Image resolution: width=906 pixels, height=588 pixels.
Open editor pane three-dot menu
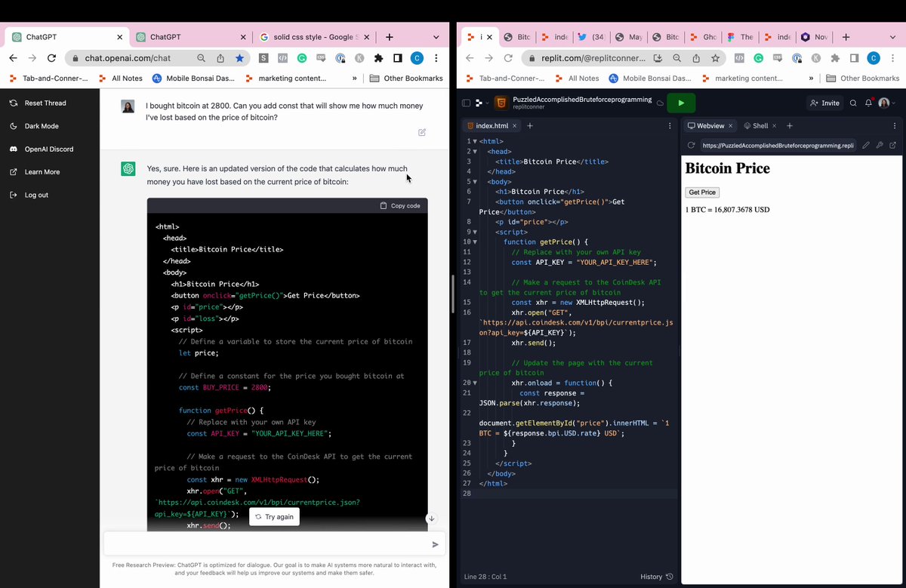point(670,126)
